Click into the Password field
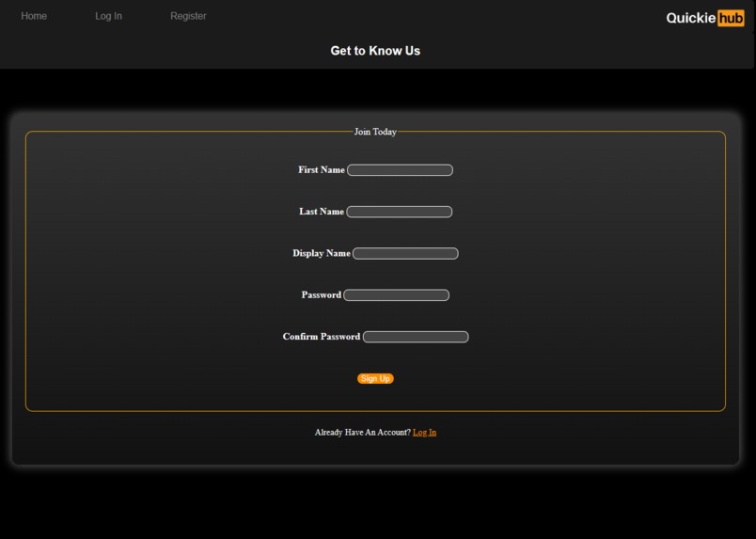756x539 pixels. 396,294
